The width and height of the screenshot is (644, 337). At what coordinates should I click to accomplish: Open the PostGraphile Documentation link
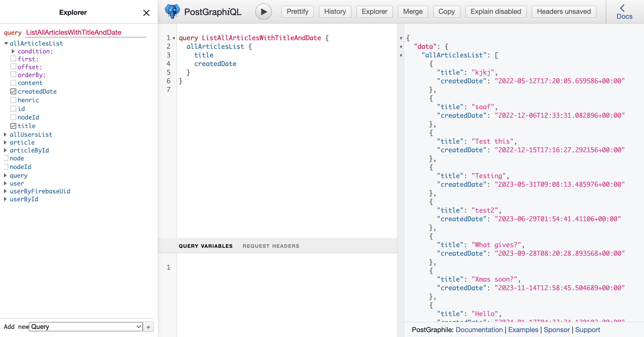479,330
